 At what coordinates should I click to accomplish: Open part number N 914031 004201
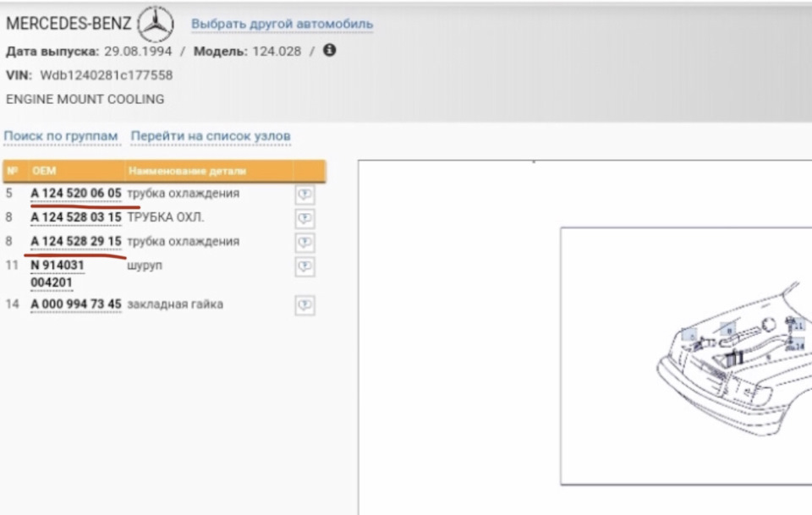57,274
